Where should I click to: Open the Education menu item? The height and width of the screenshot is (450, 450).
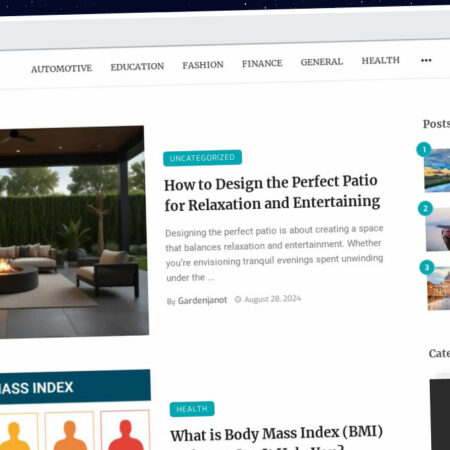[x=137, y=67]
